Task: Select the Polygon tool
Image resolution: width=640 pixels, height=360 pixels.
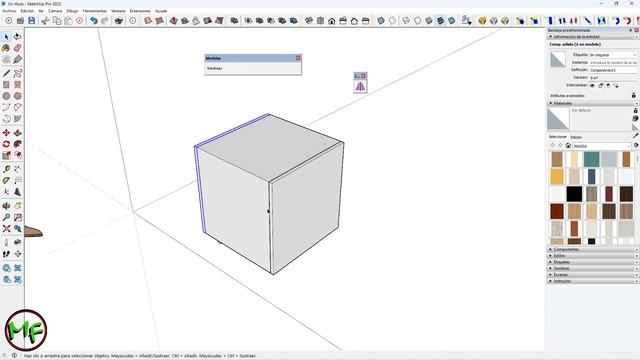Action: pyautogui.click(x=18, y=96)
